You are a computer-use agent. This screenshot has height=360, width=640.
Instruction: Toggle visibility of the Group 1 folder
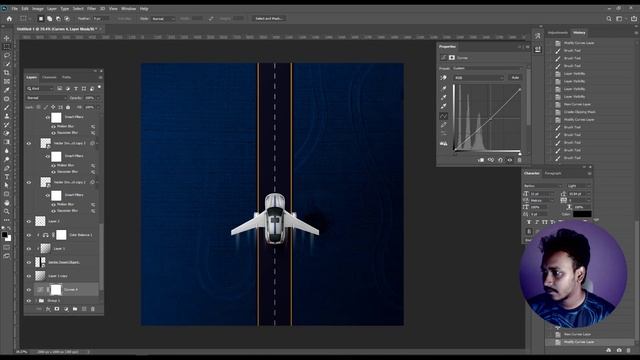tap(29, 301)
